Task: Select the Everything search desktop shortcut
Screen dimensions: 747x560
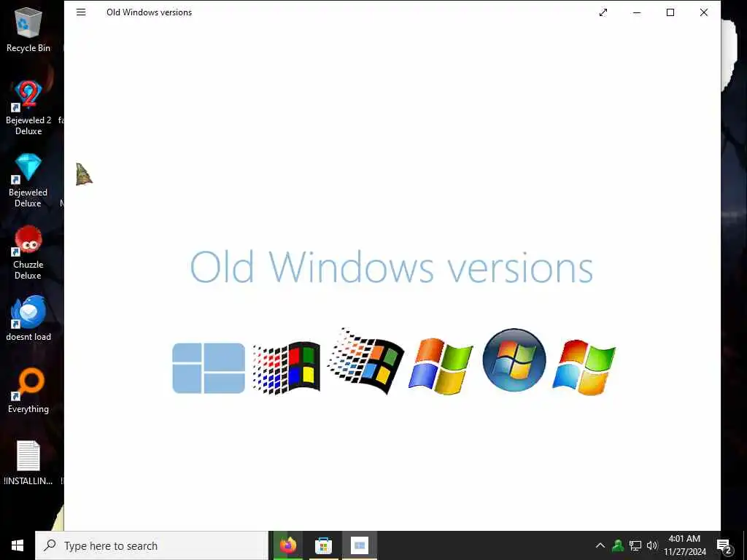Action: click(28, 391)
